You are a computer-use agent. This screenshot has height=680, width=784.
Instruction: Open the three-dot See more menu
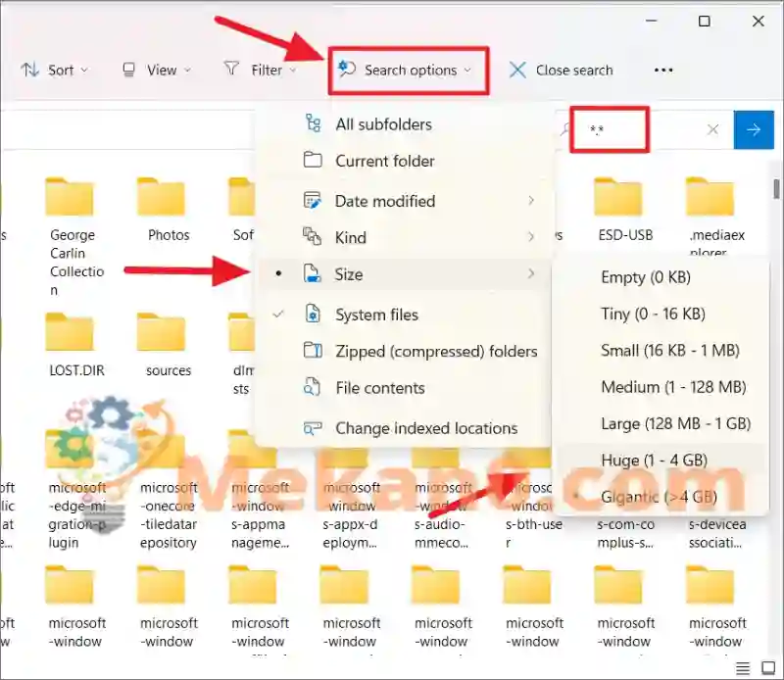(663, 70)
